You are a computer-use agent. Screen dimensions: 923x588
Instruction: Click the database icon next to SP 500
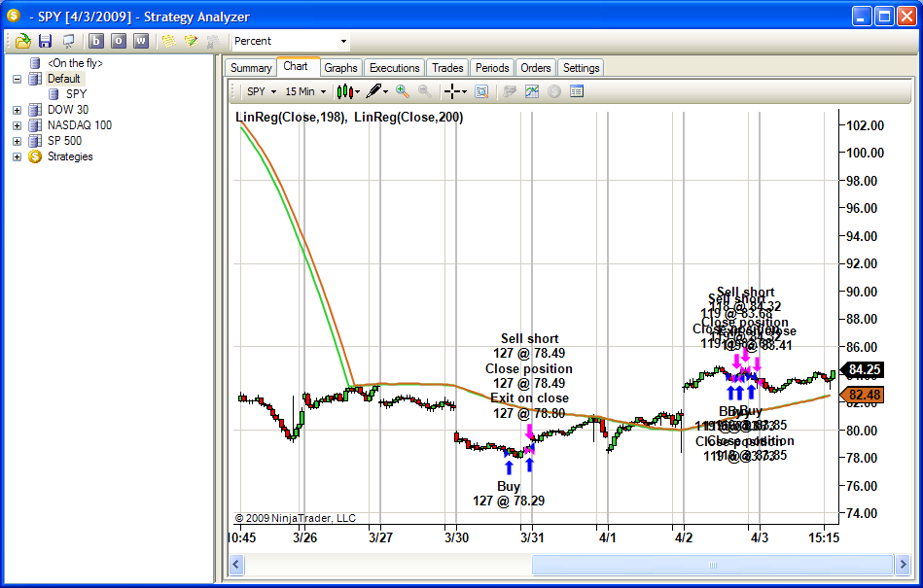[35, 141]
